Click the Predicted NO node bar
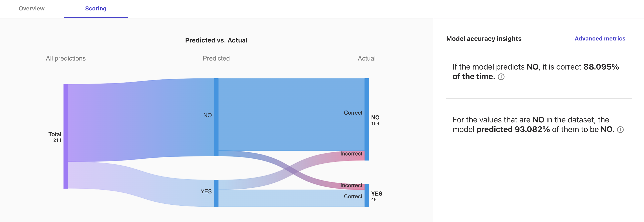 tap(216, 117)
